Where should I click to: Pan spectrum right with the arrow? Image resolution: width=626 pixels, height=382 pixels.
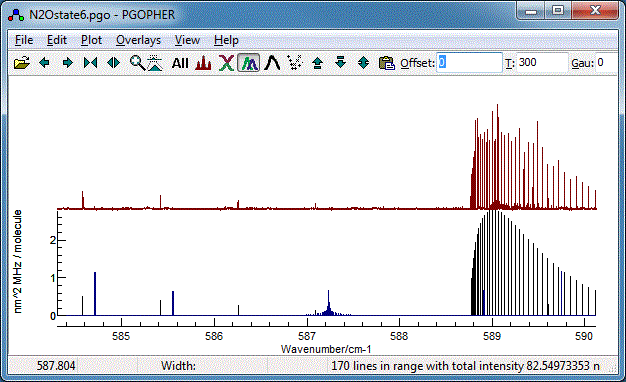pyautogui.click(x=67, y=63)
